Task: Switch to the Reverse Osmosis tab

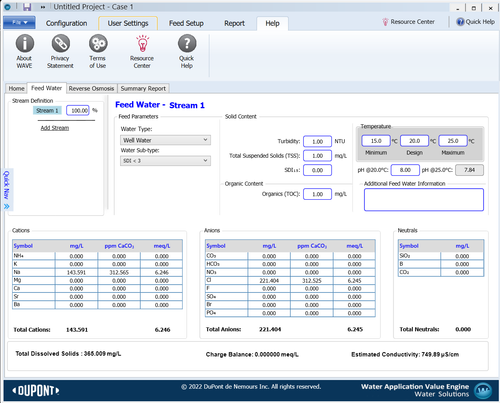Action: tap(91, 88)
